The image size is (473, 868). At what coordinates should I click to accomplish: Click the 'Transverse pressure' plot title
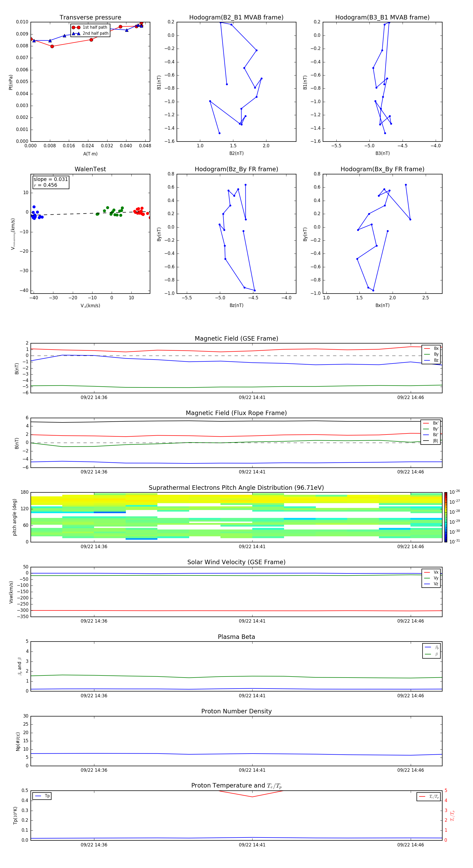90,18
